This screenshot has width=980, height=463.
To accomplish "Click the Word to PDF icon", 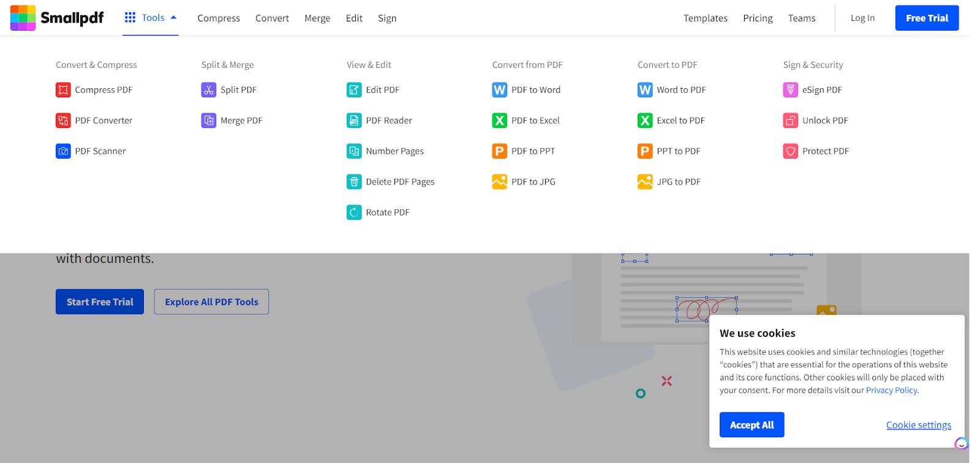I will (645, 90).
